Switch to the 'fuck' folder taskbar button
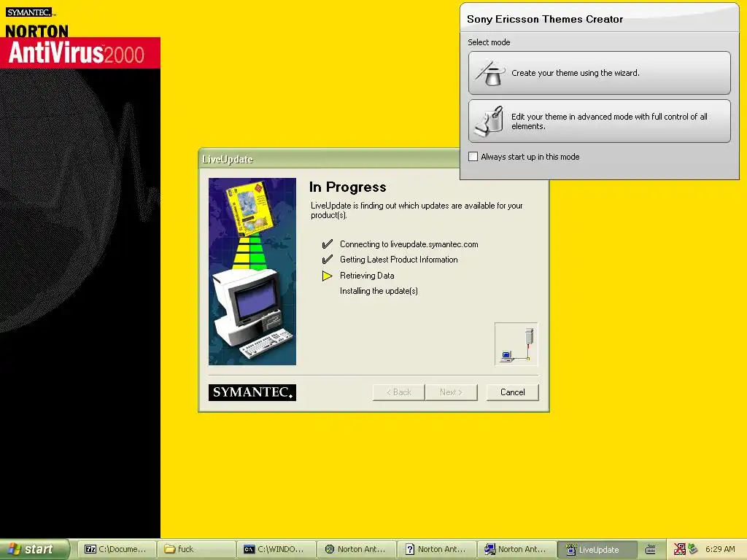This screenshot has height=560, width=747. click(x=197, y=550)
